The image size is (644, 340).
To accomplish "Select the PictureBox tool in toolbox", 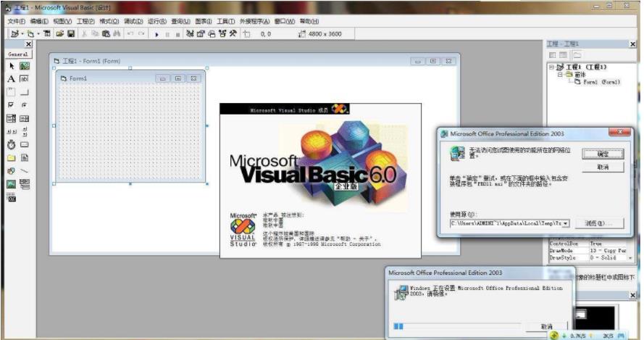I will (25, 66).
